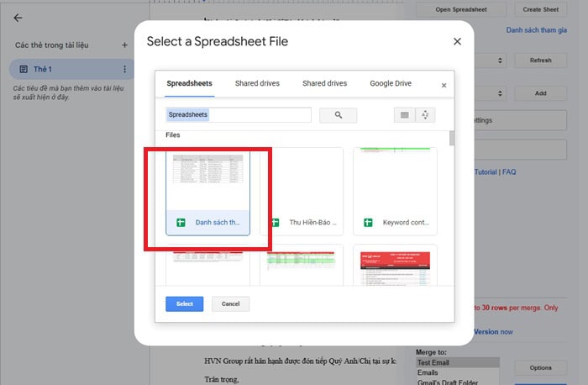
Task: Open the Danh sách tham gia link
Action: point(536,30)
